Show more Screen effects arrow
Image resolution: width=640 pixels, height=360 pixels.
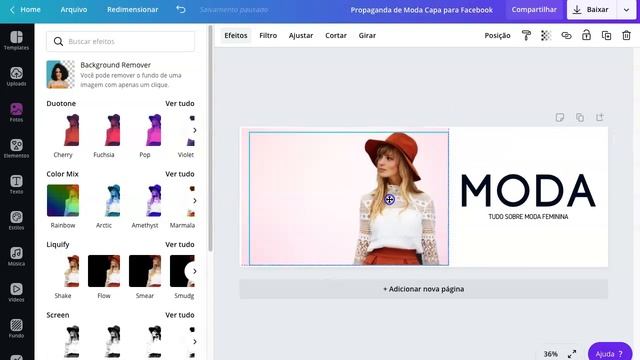click(195, 342)
